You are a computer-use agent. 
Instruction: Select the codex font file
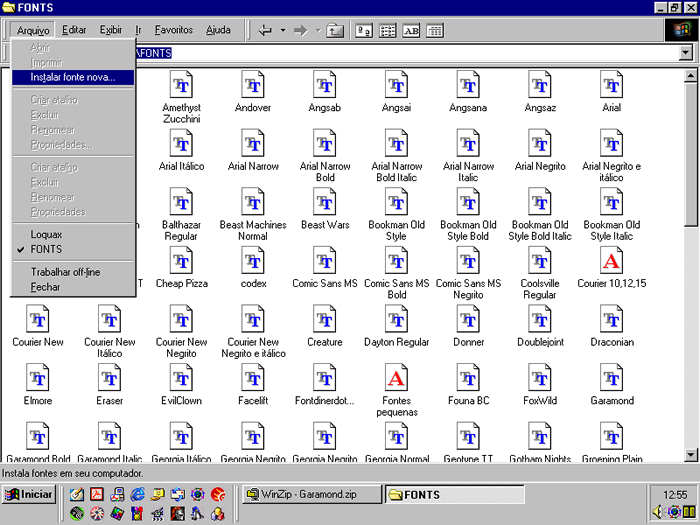click(x=253, y=260)
